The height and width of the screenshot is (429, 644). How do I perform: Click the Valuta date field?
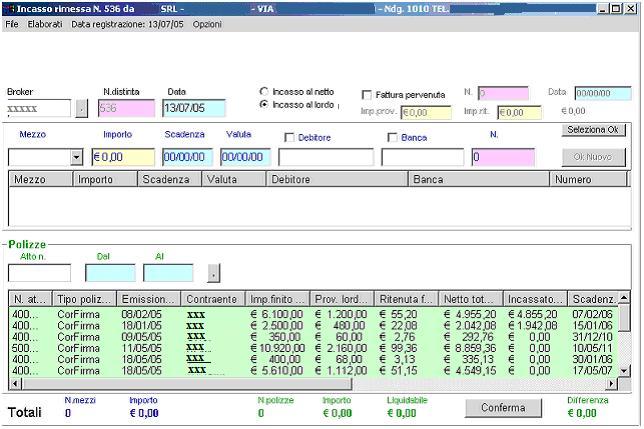pos(245,157)
